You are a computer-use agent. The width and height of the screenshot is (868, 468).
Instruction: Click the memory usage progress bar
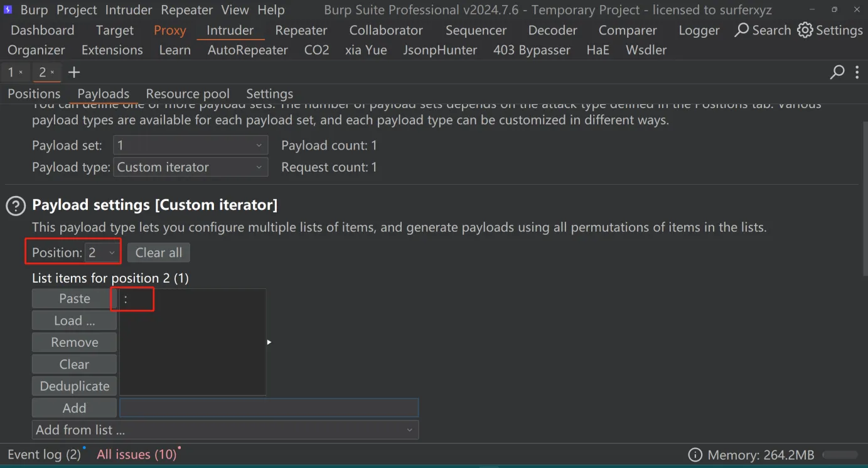pyautogui.click(x=840, y=455)
